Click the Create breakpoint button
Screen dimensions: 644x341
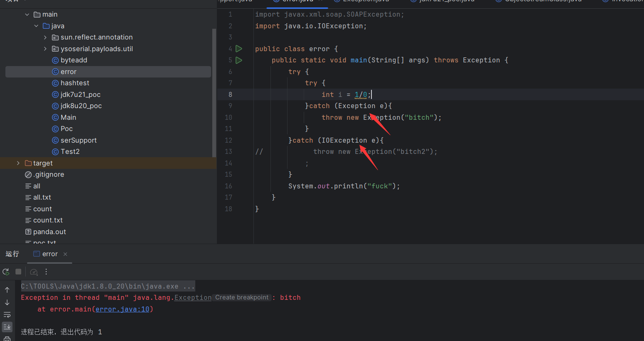pyautogui.click(x=242, y=297)
